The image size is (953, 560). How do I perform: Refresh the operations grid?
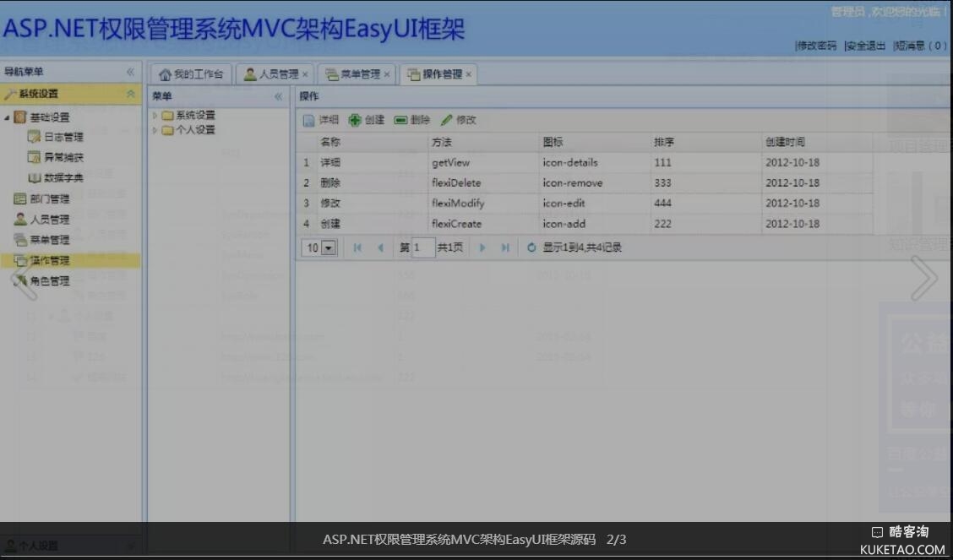(x=531, y=247)
